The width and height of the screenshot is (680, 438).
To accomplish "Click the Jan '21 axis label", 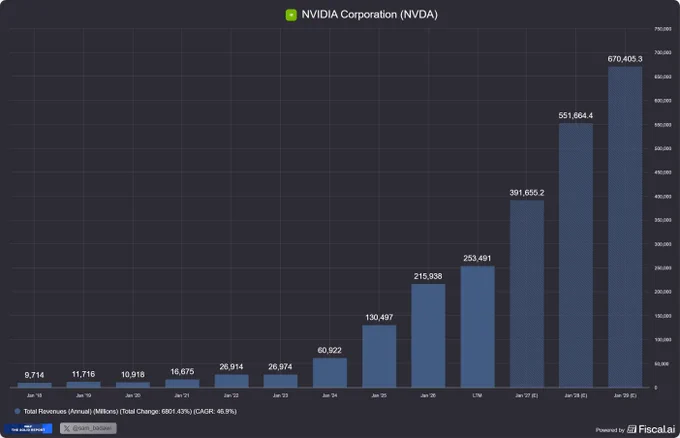I will click(x=182, y=396).
